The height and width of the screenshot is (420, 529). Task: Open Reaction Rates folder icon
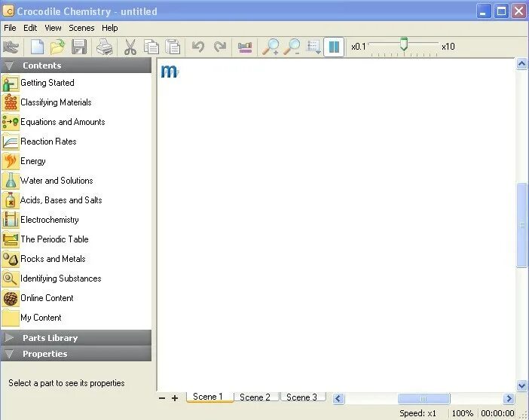pyautogui.click(x=11, y=142)
